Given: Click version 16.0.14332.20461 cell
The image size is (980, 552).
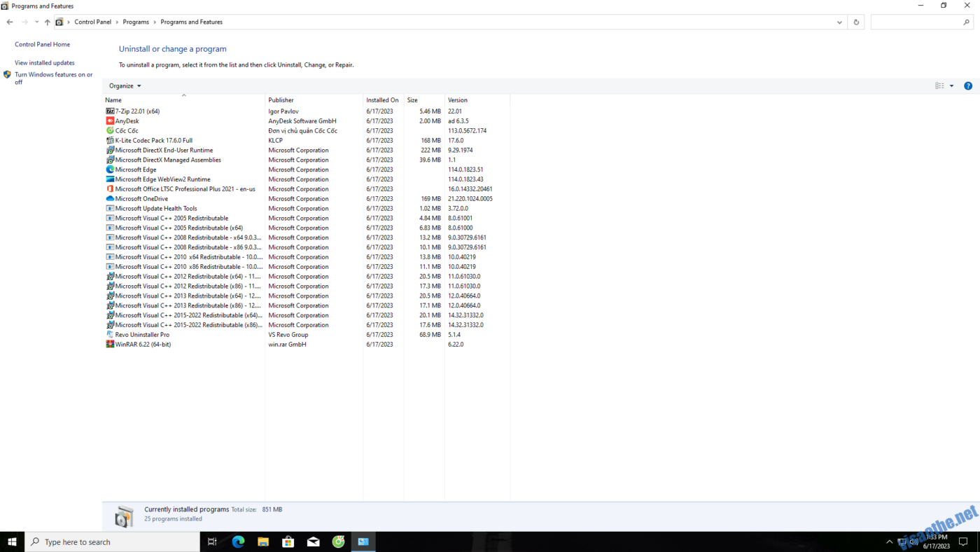Looking at the screenshot, I should [x=470, y=189].
